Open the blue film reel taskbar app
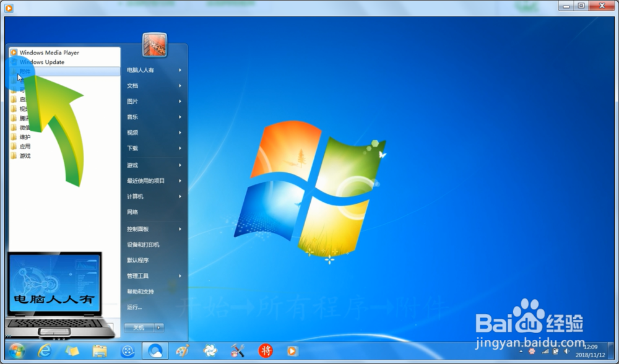The image size is (619, 364). point(128,351)
